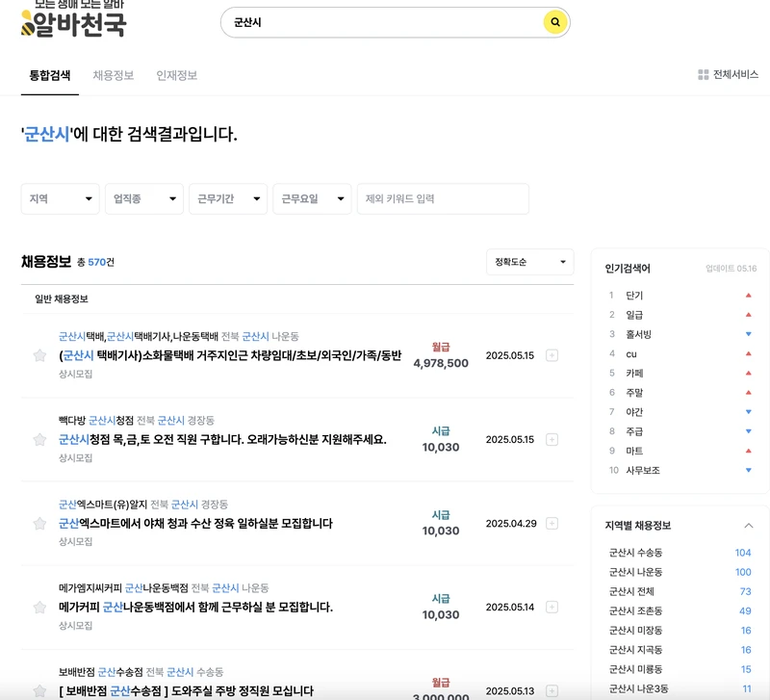770x700 pixels.
Task: Click plus icon on 택배기사 4,978,500 row
Action: pyautogui.click(x=552, y=355)
